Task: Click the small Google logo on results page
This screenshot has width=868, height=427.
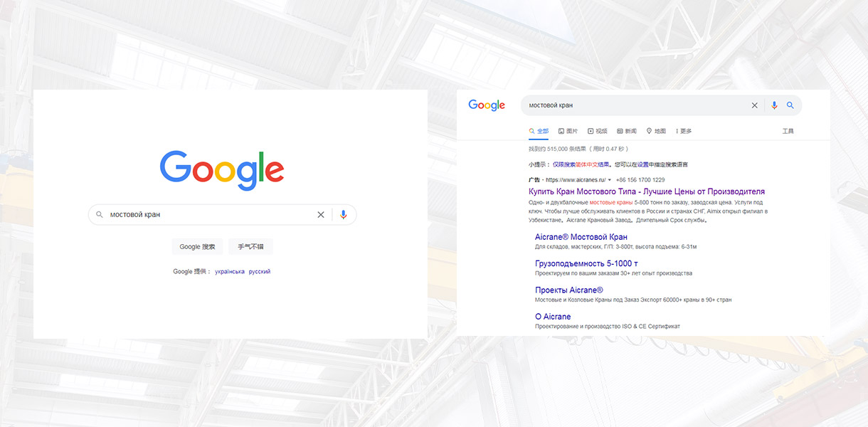Action: coord(487,105)
